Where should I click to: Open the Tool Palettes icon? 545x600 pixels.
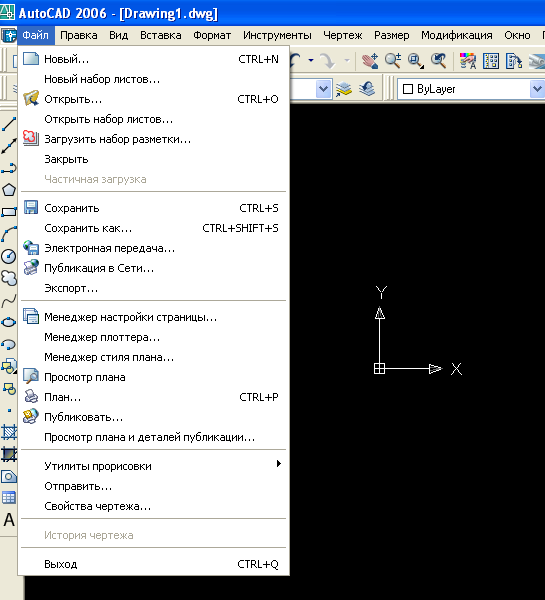514,60
